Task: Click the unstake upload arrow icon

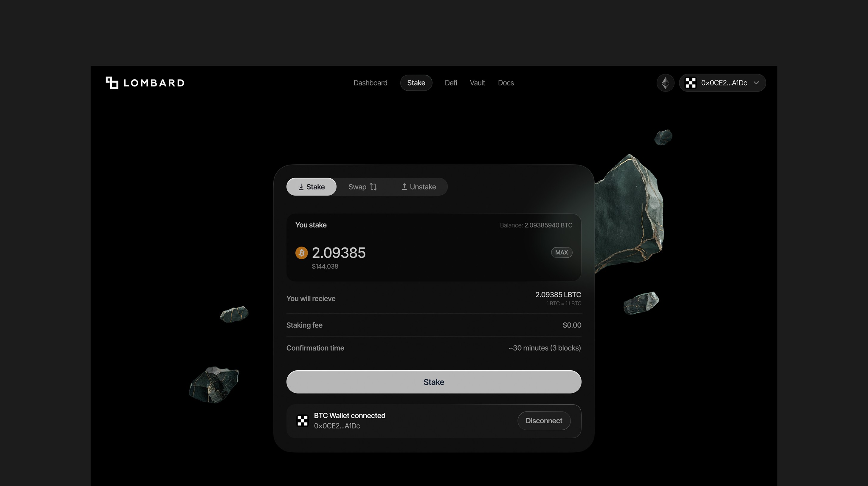Action: 404,187
